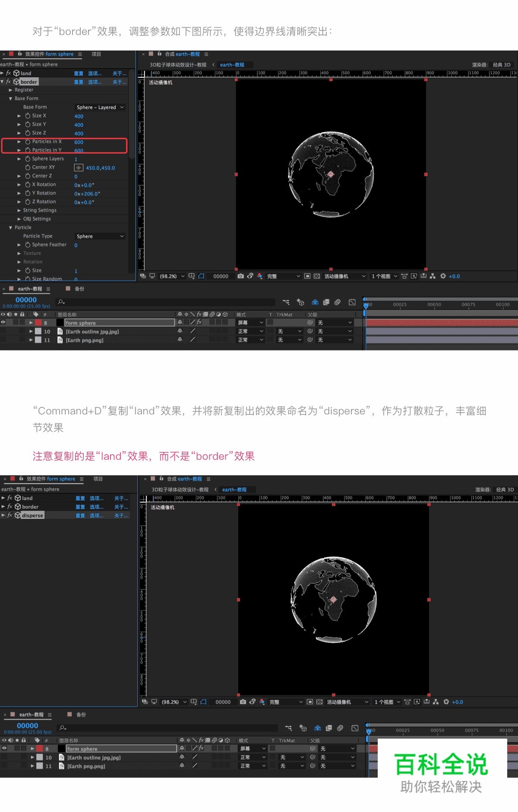Viewport: 518px width, 812px height.
Task: Open the 活动摄像机 dropdown in upper viewer
Action: click(x=345, y=276)
